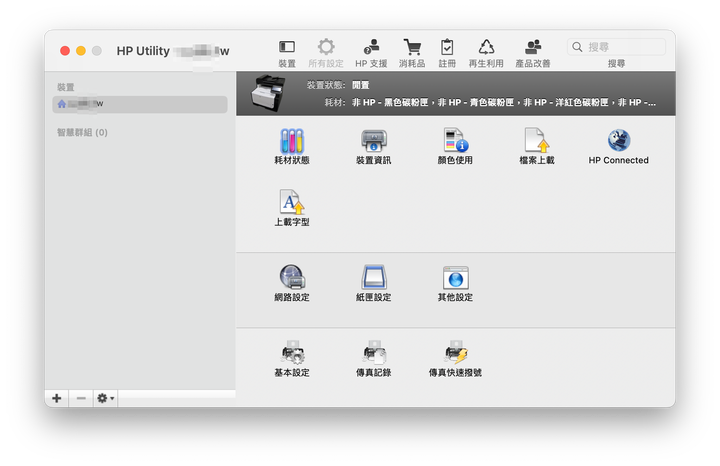Click the 裝置狀態 閒置 status text
The width and height of the screenshot is (720, 466).
pyautogui.click(x=338, y=85)
